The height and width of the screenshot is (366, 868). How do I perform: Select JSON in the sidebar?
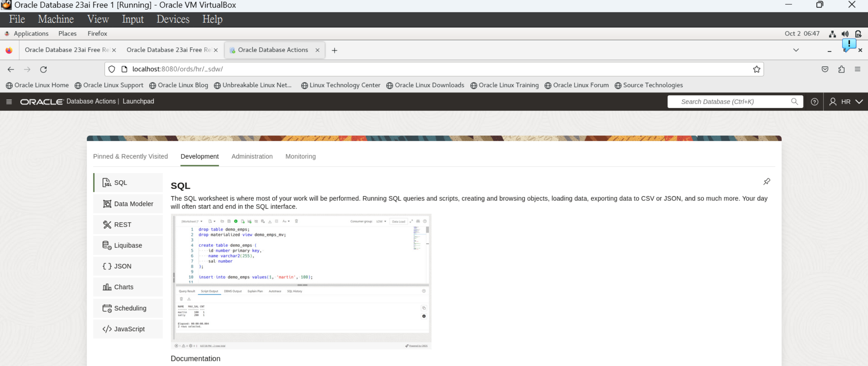[128, 266]
